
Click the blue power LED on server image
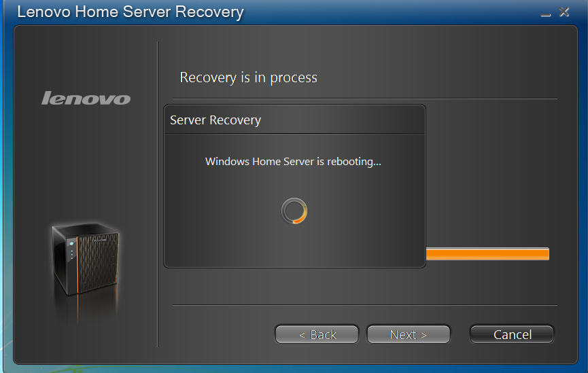[71, 244]
